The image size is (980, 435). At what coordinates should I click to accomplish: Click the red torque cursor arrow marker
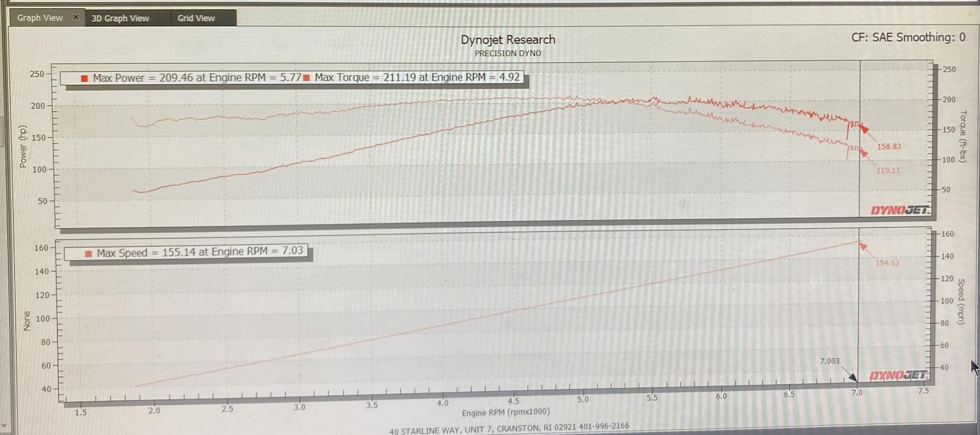[x=865, y=128]
